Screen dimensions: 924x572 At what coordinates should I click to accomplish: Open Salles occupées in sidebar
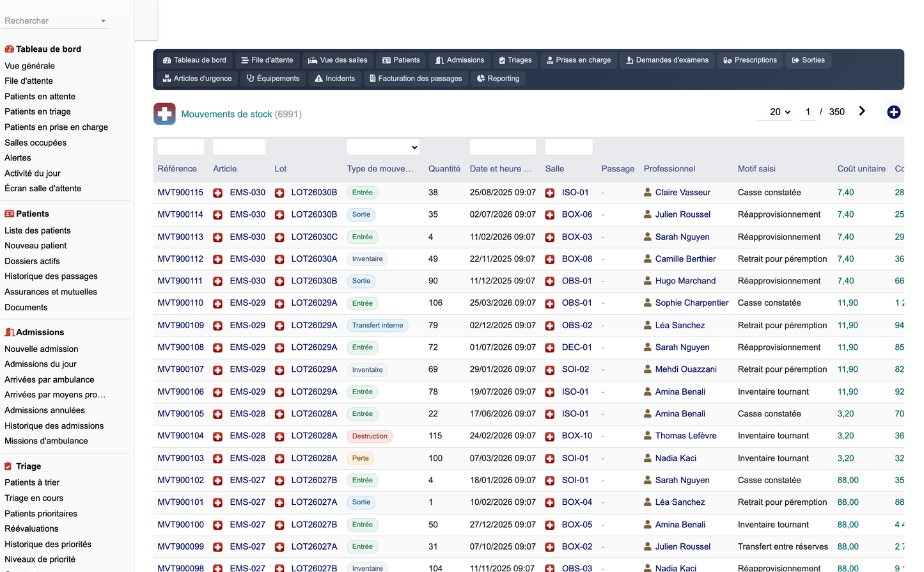35,143
